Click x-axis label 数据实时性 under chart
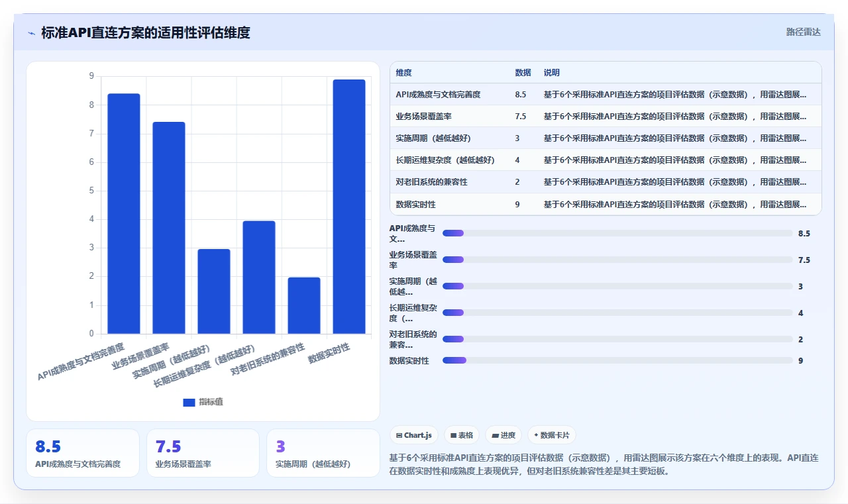Screen dimensions: 848x504 [329, 354]
